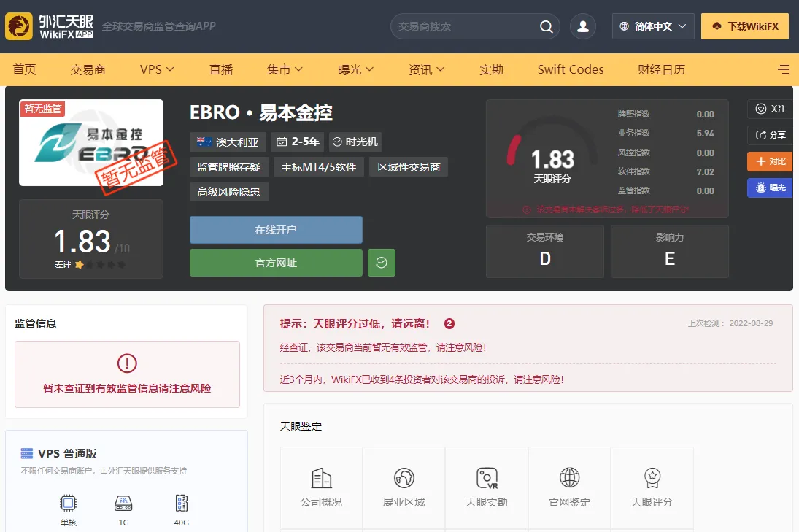The image size is (799, 532).
Task: Click the green refresh icon beside 官方网址
Action: pyautogui.click(x=381, y=263)
